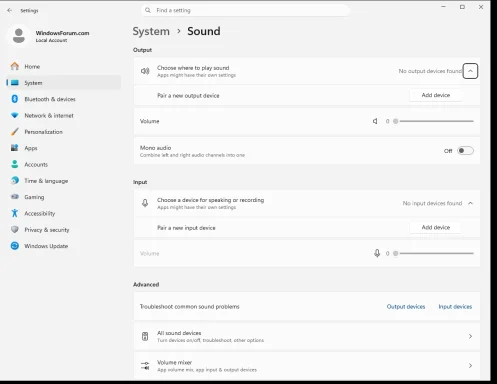
Task: Click the Home house icon
Action: (x=15, y=66)
